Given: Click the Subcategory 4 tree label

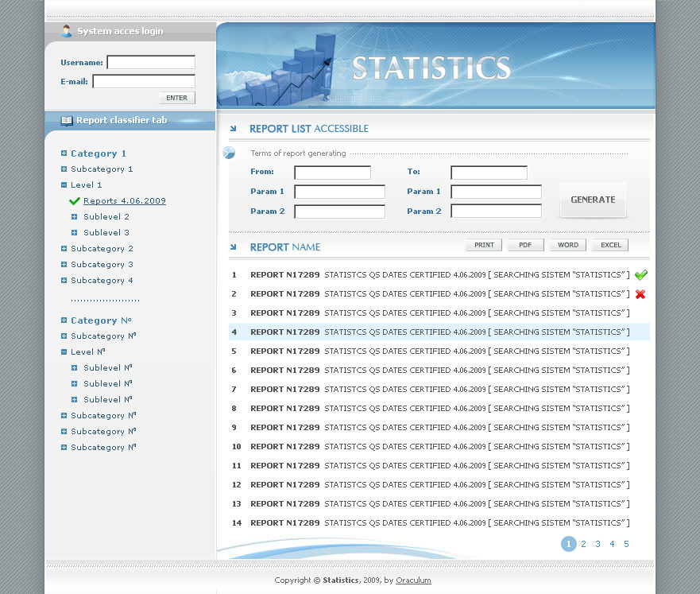Looking at the screenshot, I should [102, 281].
